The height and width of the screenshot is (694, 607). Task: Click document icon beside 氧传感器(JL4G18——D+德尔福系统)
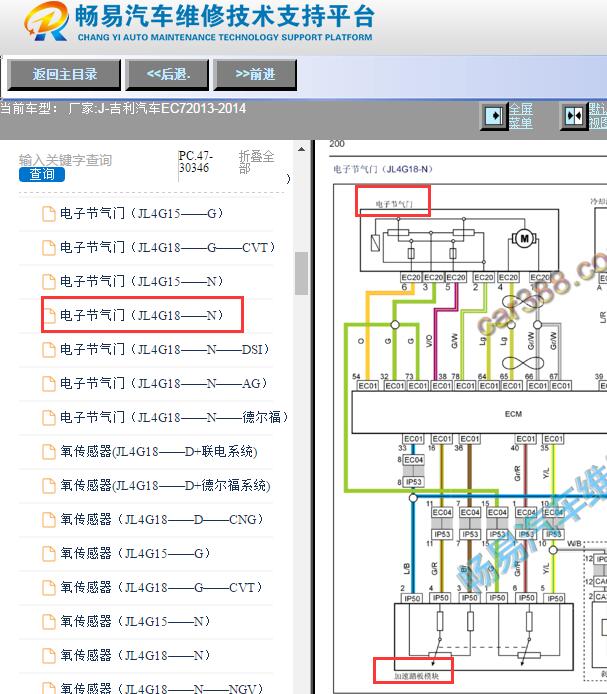49,486
